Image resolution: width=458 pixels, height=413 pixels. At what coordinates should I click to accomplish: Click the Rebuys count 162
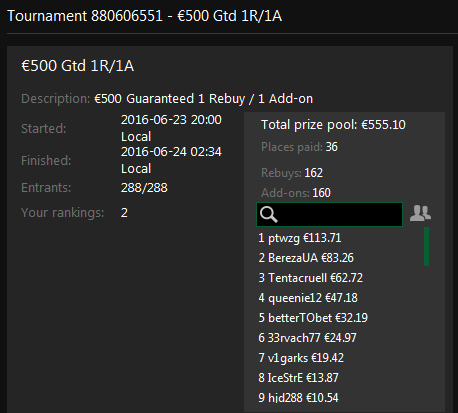314,173
